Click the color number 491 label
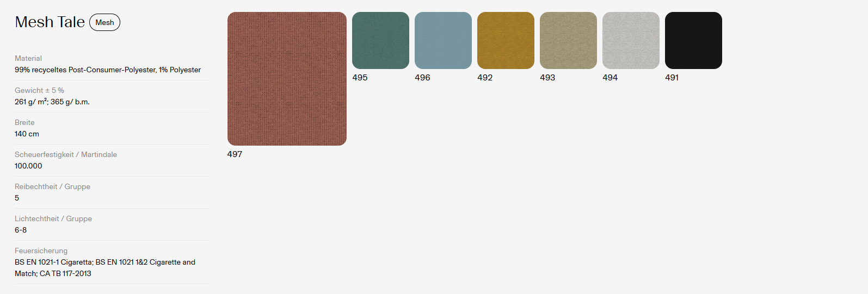Image resolution: width=868 pixels, height=294 pixels. 672,78
